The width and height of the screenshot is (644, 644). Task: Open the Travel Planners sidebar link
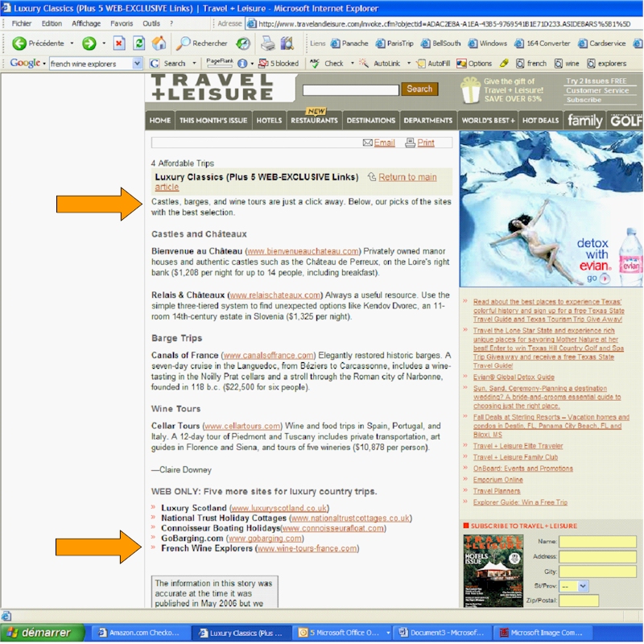coord(497,491)
